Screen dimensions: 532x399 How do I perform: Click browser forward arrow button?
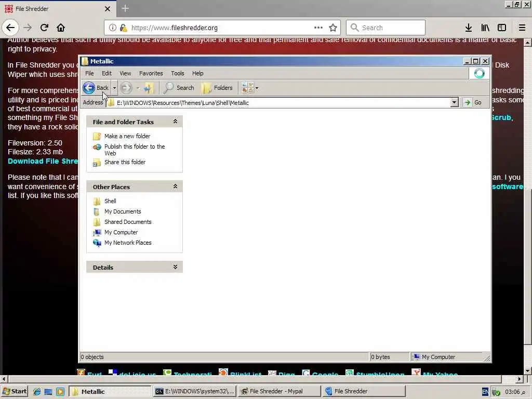click(x=28, y=28)
